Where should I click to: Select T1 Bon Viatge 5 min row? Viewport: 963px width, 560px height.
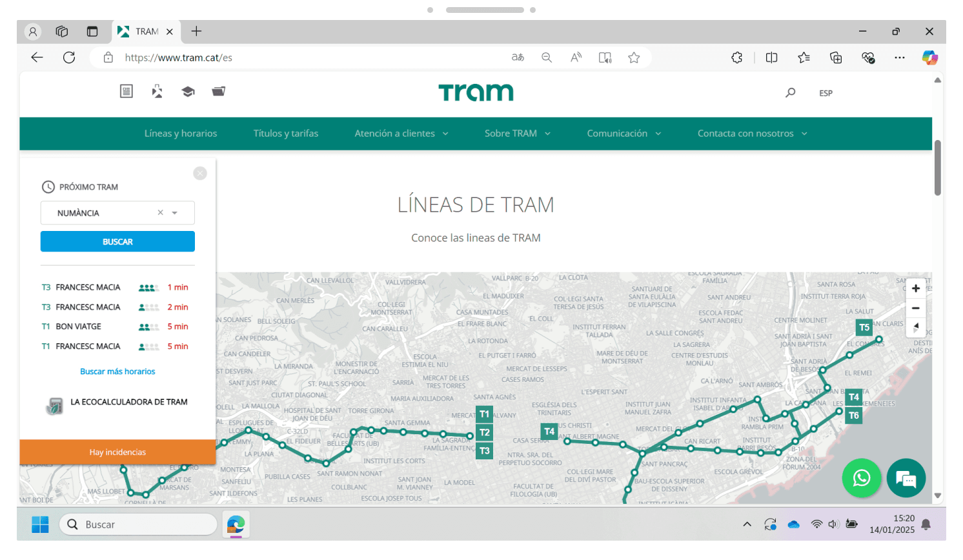116,327
